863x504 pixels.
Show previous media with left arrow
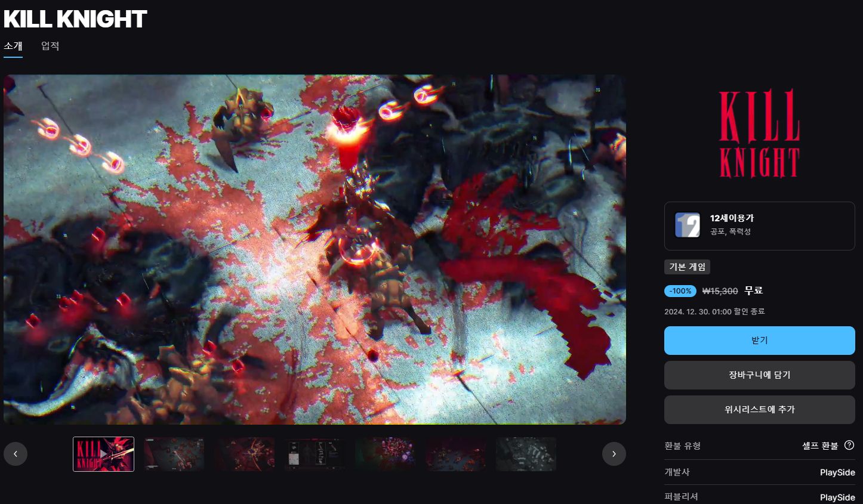(16, 454)
